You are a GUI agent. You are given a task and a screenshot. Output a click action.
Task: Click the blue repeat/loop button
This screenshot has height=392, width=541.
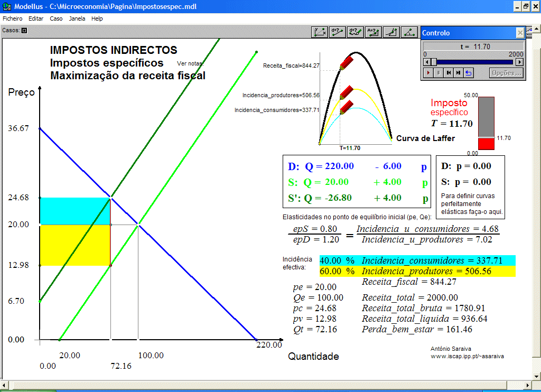(468, 73)
